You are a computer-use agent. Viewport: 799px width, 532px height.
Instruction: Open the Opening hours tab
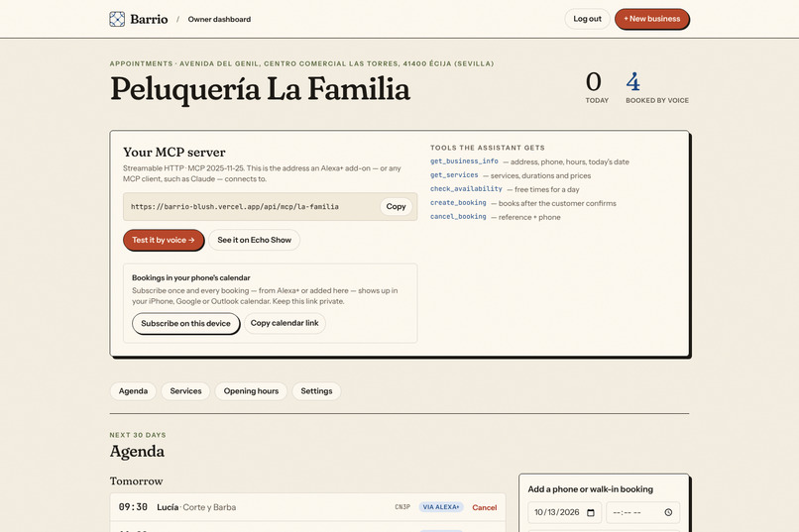[251, 391]
